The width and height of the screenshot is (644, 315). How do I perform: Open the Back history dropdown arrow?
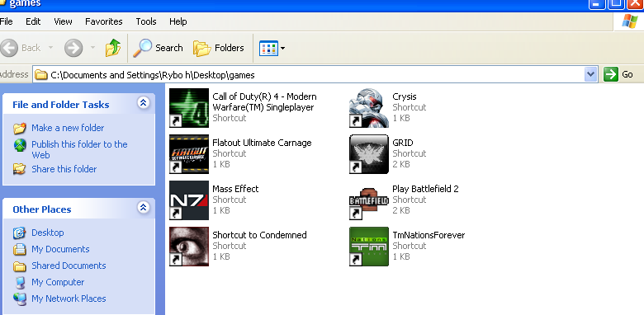pos(50,48)
